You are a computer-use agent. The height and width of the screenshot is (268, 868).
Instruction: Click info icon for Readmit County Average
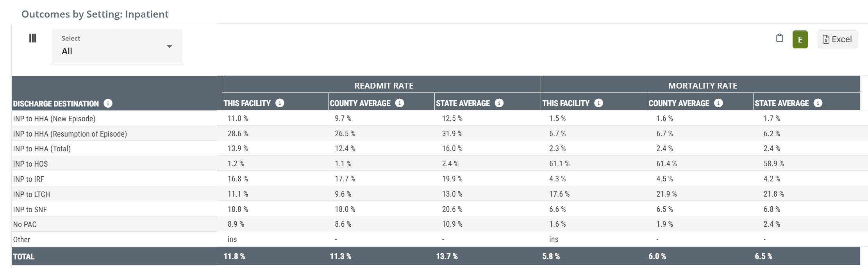pyautogui.click(x=399, y=103)
